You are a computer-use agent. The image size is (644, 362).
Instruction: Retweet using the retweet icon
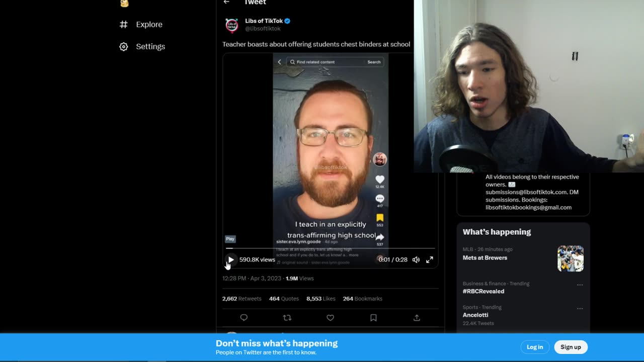(x=287, y=318)
